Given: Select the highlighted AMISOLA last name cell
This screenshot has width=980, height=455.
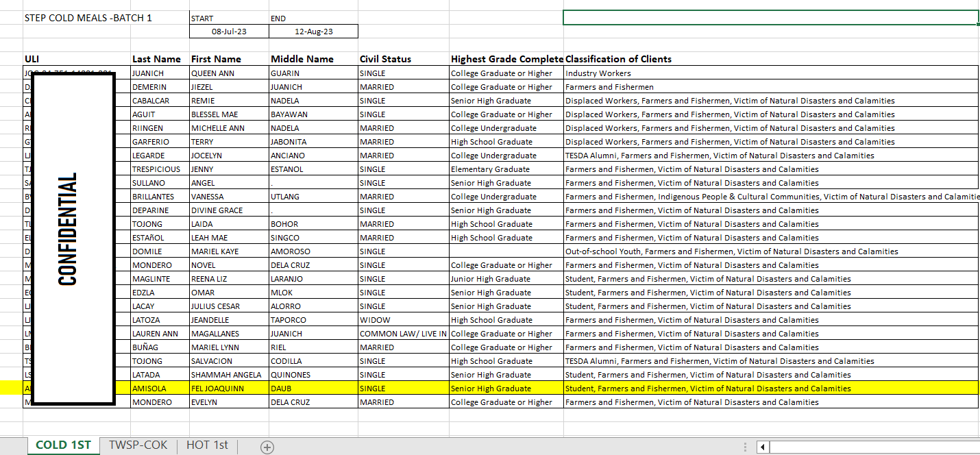Looking at the screenshot, I should click(x=160, y=389).
